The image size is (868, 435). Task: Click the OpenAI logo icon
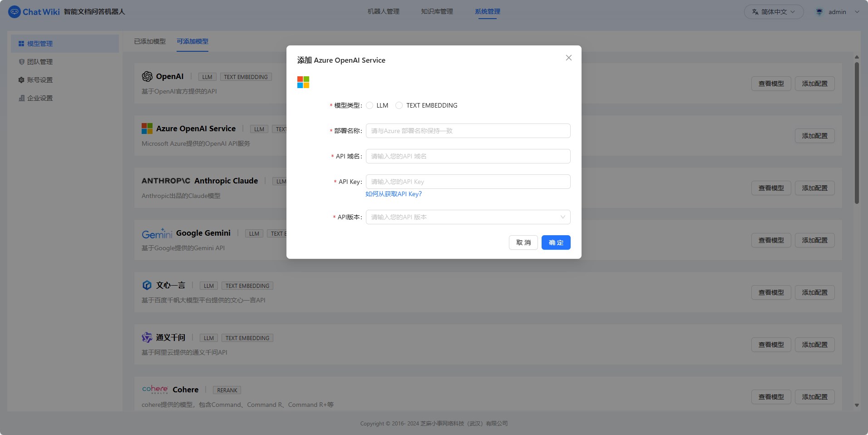147,77
